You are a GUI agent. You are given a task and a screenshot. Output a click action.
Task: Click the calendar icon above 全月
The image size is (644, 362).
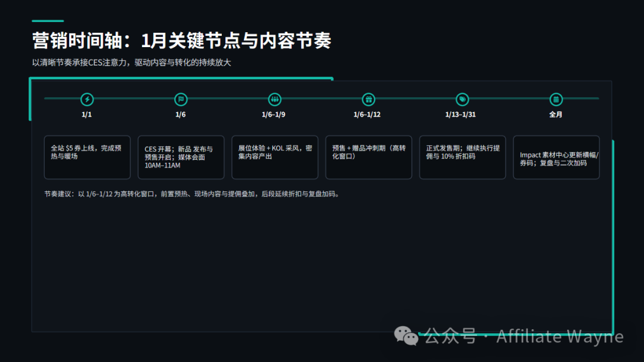(555, 100)
